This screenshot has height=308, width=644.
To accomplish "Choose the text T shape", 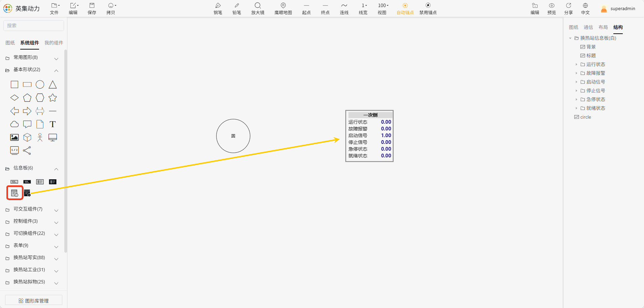I will pos(53,124).
